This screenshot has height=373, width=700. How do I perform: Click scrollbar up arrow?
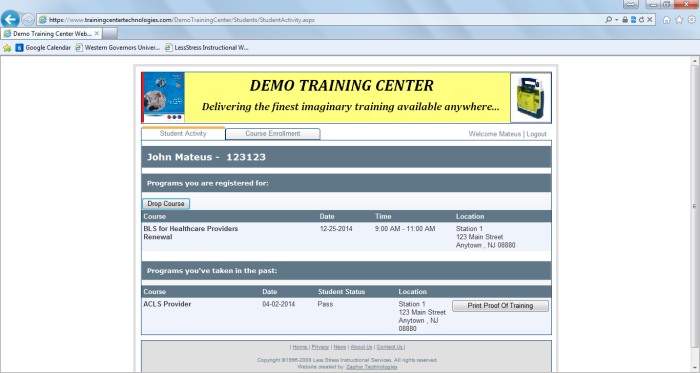[695, 61]
